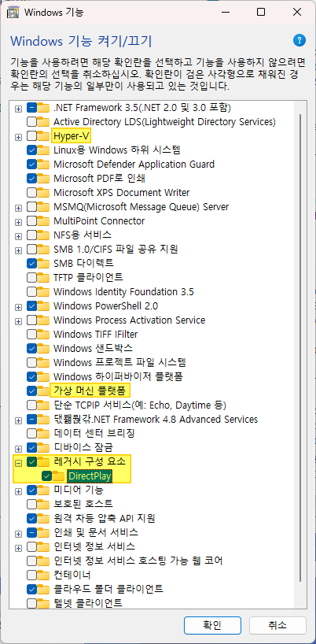Click the Hyper-V folder icon
This screenshot has height=644, width=316.
click(43, 136)
